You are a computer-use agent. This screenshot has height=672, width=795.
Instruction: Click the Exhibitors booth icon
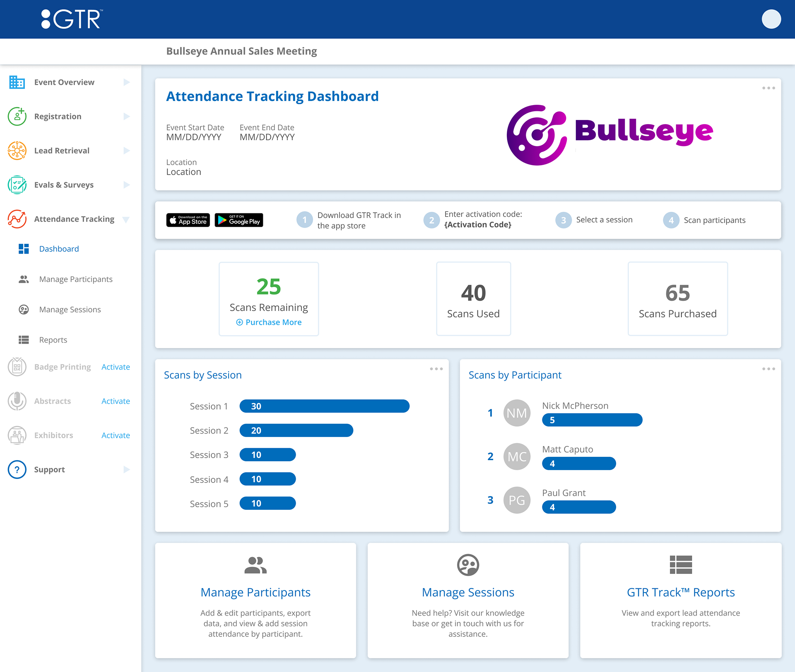[17, 435]
